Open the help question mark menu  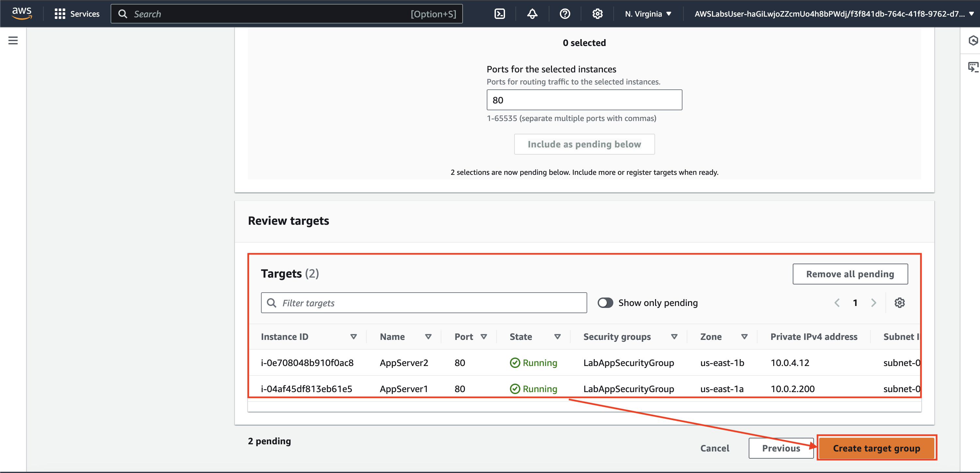tap(565, 14)
